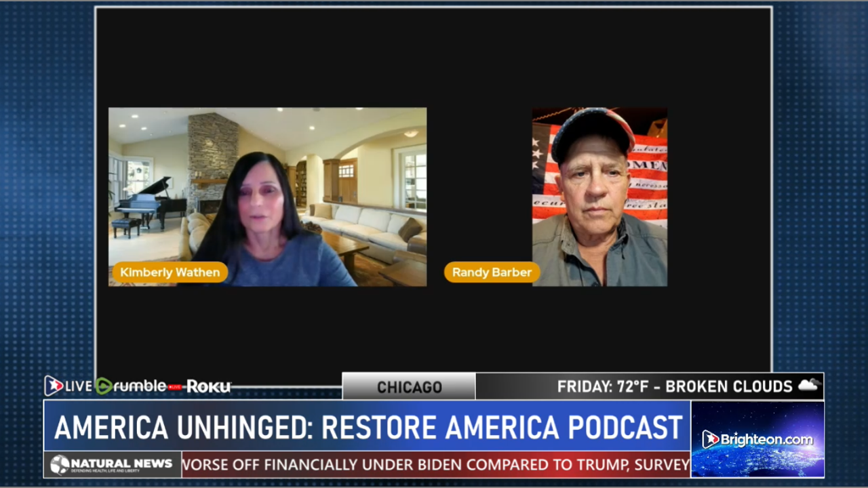
Task: Open the Roku streaming logo
Action: [208, 386]
